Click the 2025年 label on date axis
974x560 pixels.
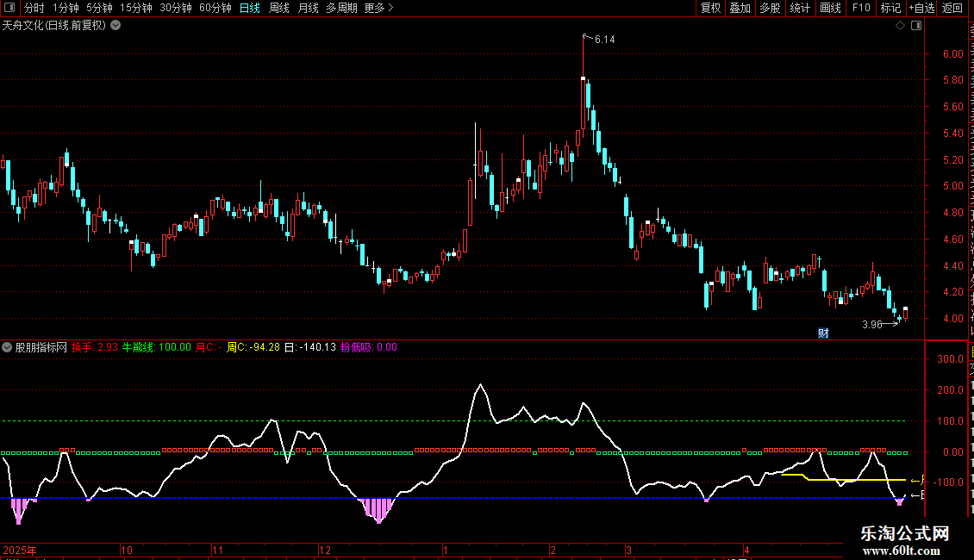(x=20, y=550)
